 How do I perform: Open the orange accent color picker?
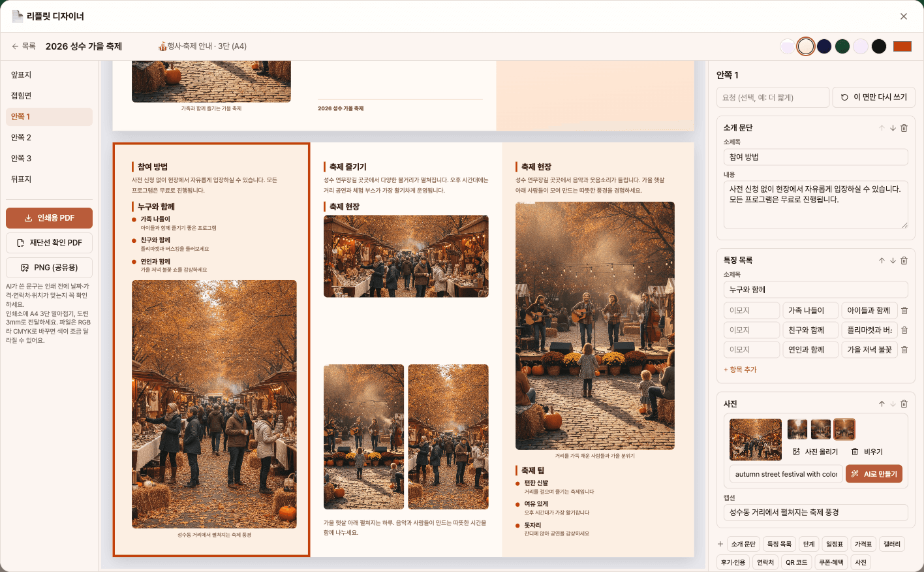pyautogui.click(x=902, y=46)
